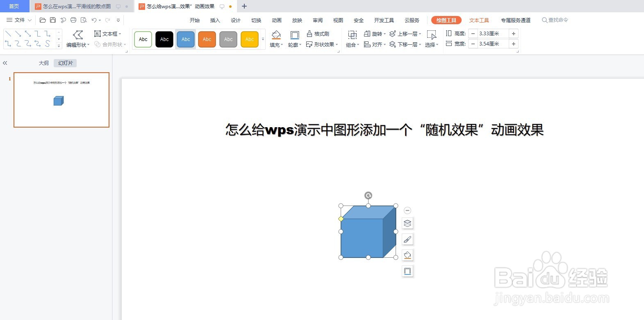Screen dimensions: 644x320
Task: Select slide 1 thumbnail in the slide panel
Action: [61, 100]
